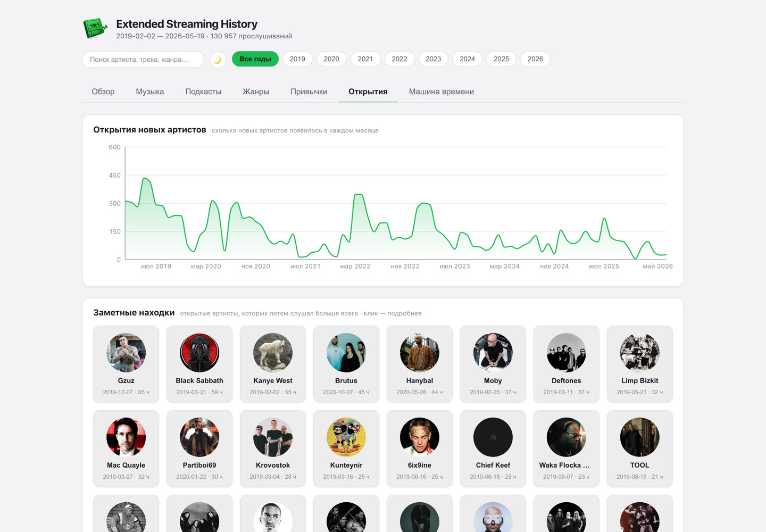Open the Partiboi69 avatar
Viewport: 766px width, 532px height.
(x=199, y=437)
